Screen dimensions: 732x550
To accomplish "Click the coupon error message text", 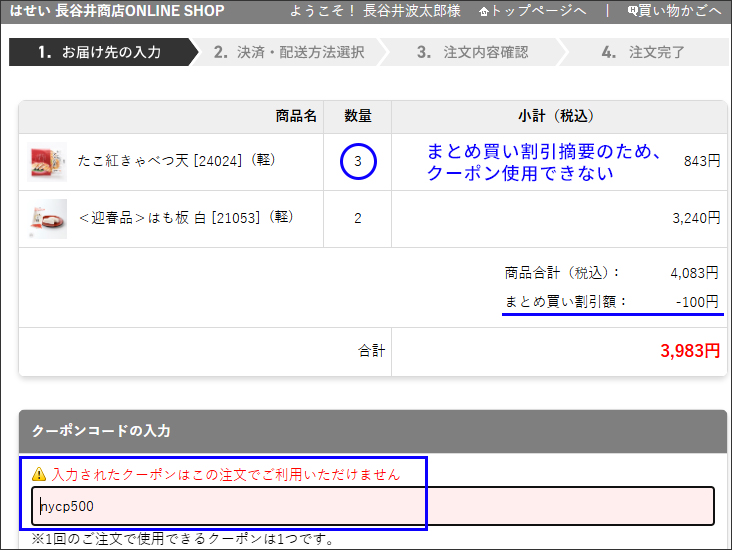I will (226, 475).
